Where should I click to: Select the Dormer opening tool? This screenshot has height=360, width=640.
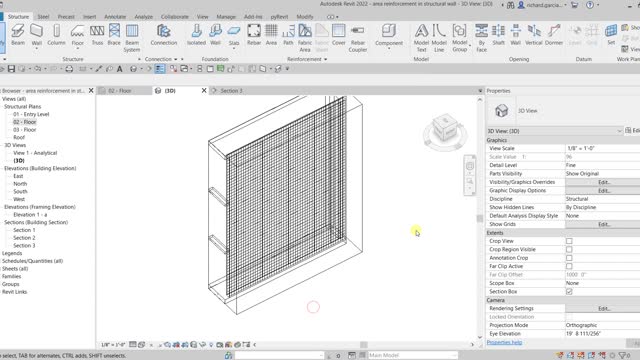(x=554, y=35)
